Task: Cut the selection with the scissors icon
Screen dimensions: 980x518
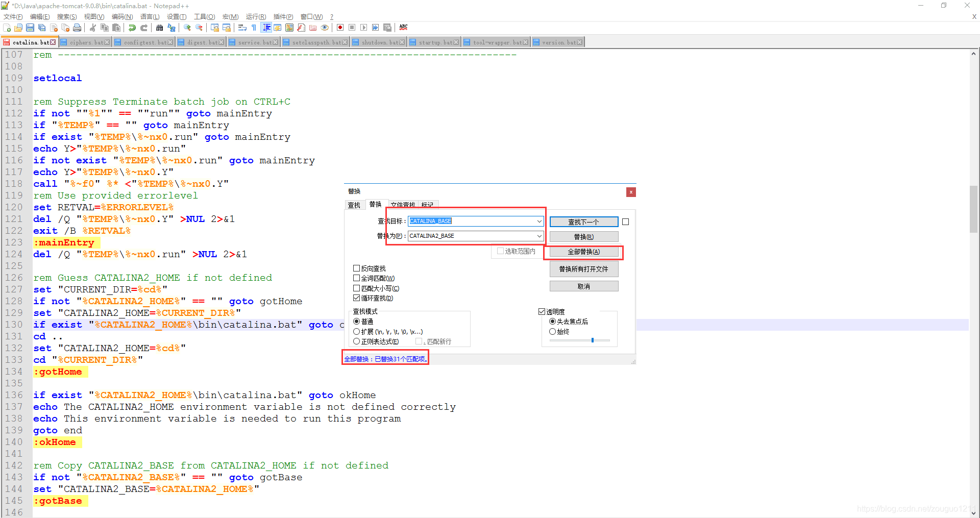Action: pos(93,28)
